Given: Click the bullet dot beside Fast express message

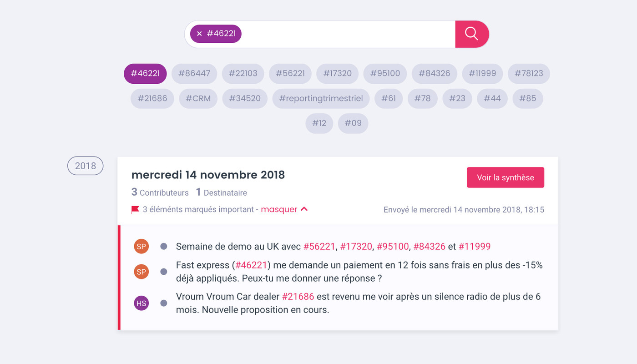Looking at the screenshot, I should (164, 272).
